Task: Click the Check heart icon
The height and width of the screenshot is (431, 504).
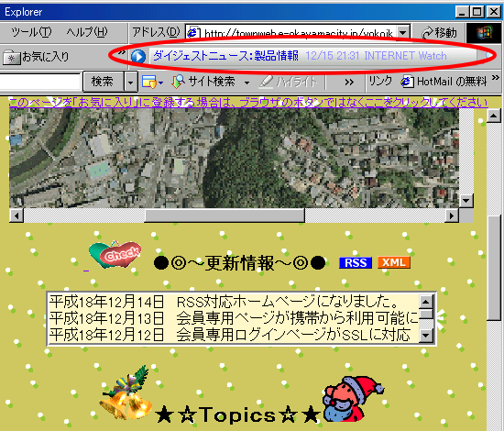Action: [x=115, y=254]
